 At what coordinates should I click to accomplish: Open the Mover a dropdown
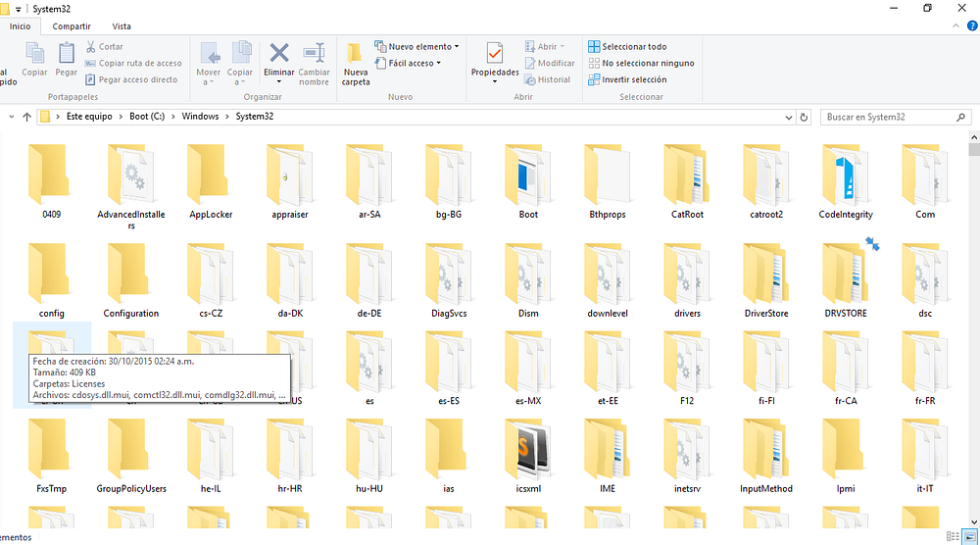[208, 64]
